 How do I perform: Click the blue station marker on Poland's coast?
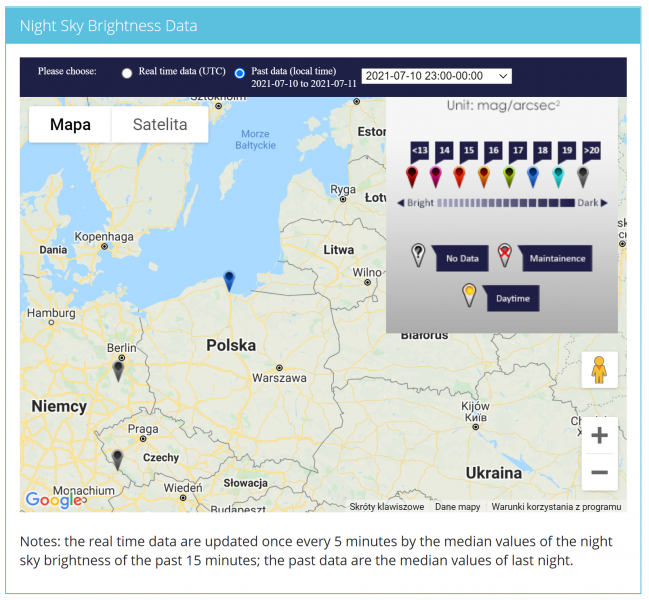point(229,281)
